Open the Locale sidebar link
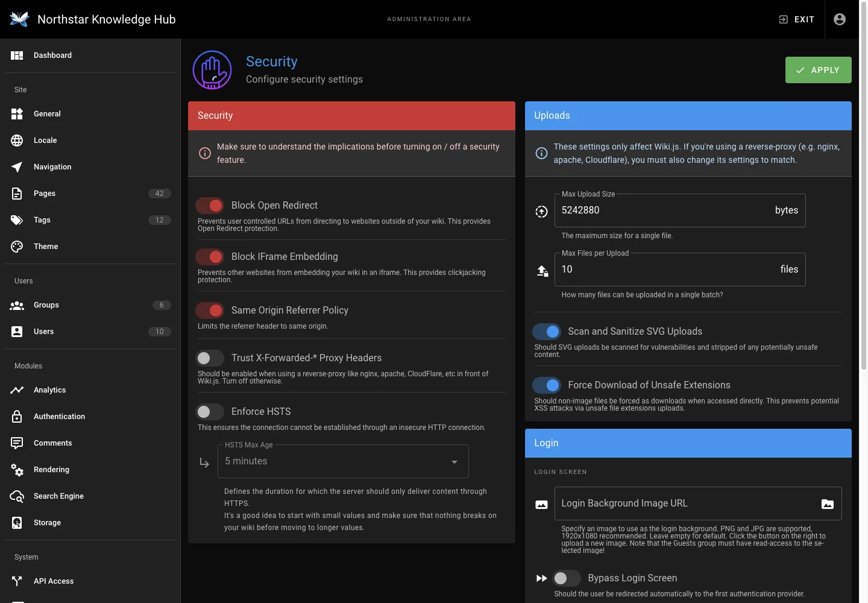868x603 pixels. pos(90,140)
